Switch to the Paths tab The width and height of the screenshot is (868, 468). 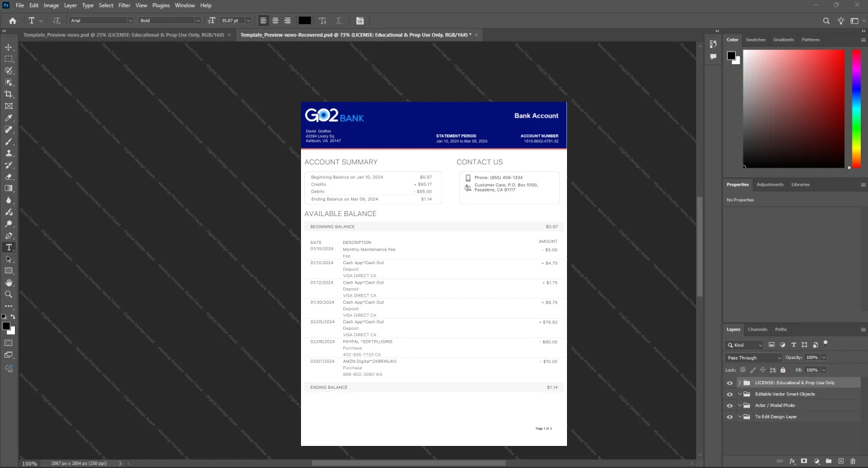point(780,329)
